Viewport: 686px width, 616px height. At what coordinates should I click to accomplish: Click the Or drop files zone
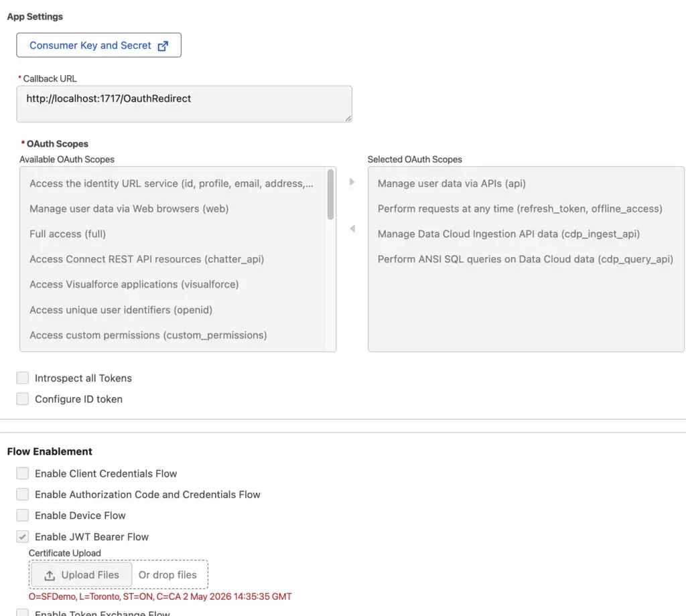point(167,575)
